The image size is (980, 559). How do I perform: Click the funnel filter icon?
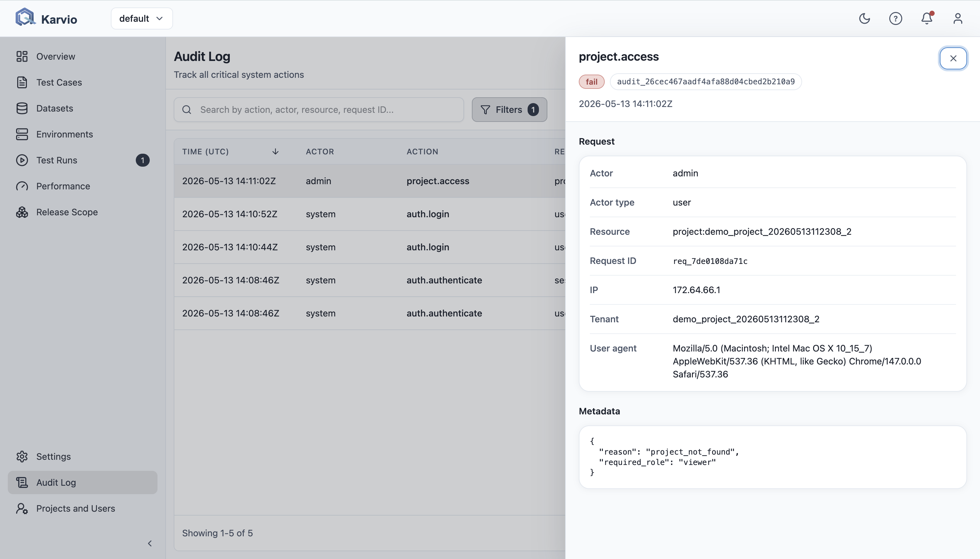tap(485, 109)
